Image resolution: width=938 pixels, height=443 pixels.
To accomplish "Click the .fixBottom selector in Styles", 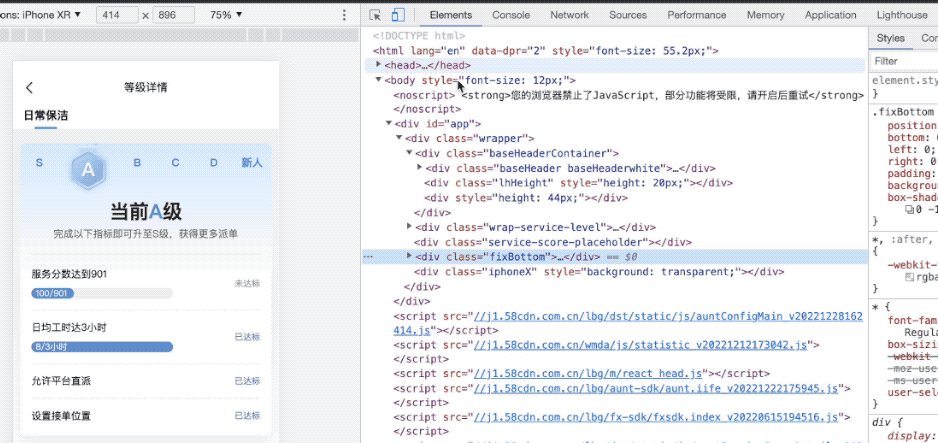I will (903, 112).
